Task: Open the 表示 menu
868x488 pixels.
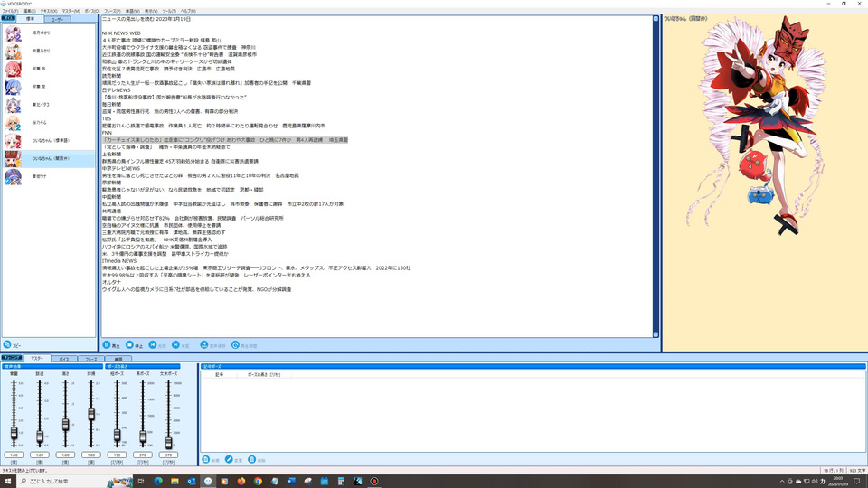Action: click(151, 11)
